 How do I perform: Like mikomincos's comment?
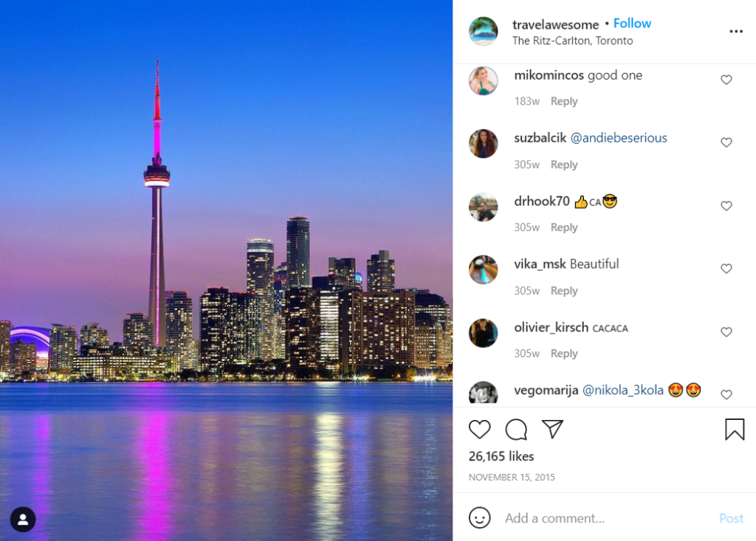726,80
